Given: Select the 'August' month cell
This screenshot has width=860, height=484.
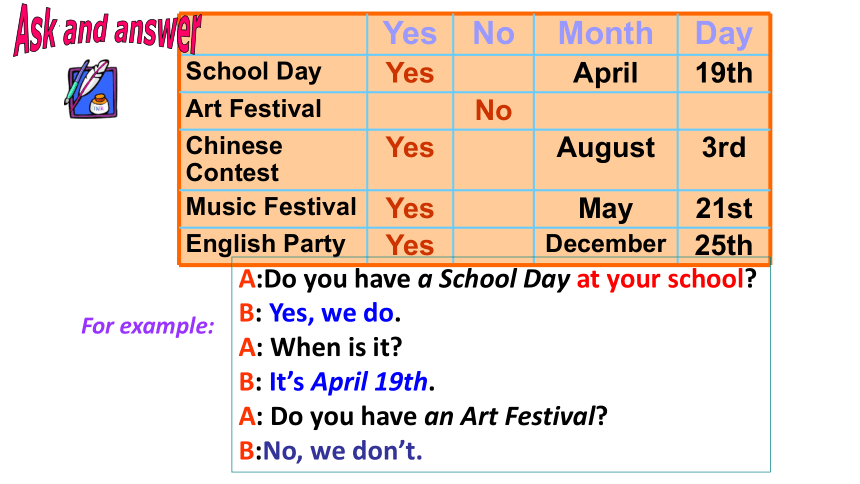Looking at the screenshot, I should (606, 148).
